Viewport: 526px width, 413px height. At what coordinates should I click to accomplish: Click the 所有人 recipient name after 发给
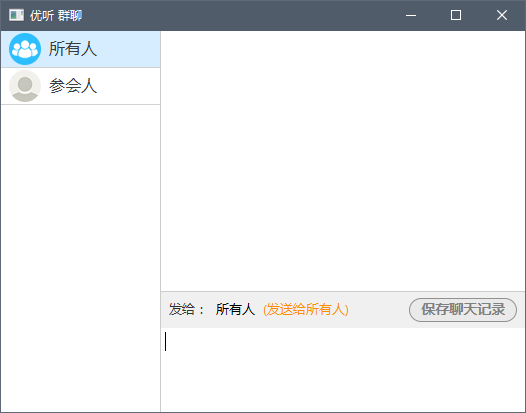(235, 309)
